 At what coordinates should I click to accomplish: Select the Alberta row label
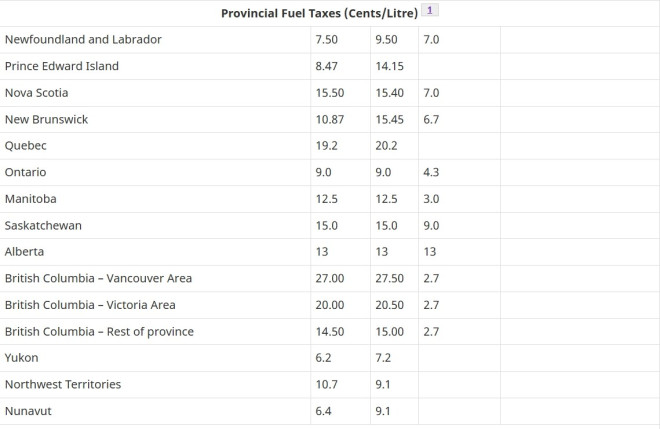click(x=25, y=252)
